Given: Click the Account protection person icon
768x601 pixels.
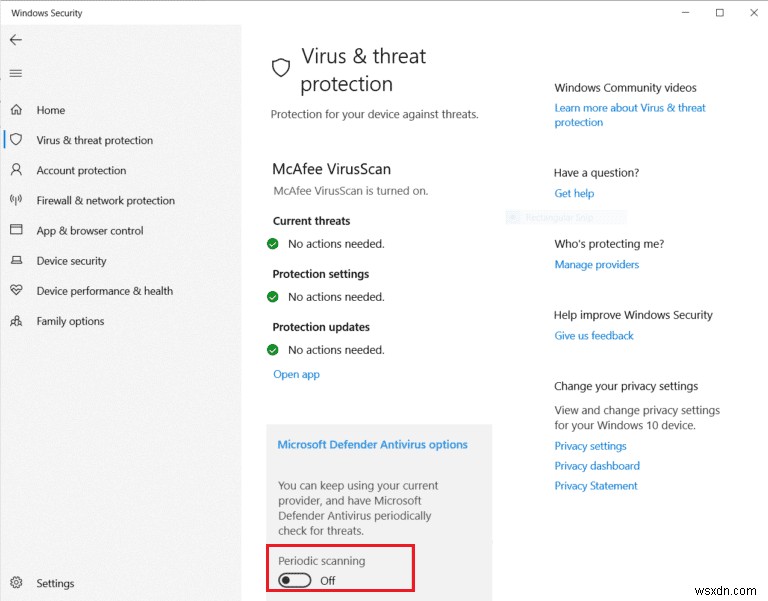Looking at the screenshot, I should click(x=16, y=170).
